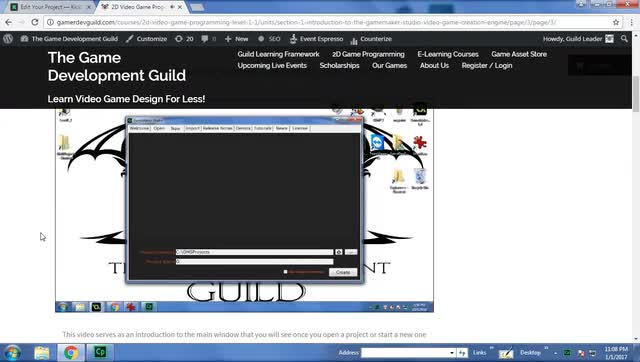The width and height of the screenshot is (640, 362).
Task: Expand the taskbar Address dropdown arrow
Action: click(451, 353)
